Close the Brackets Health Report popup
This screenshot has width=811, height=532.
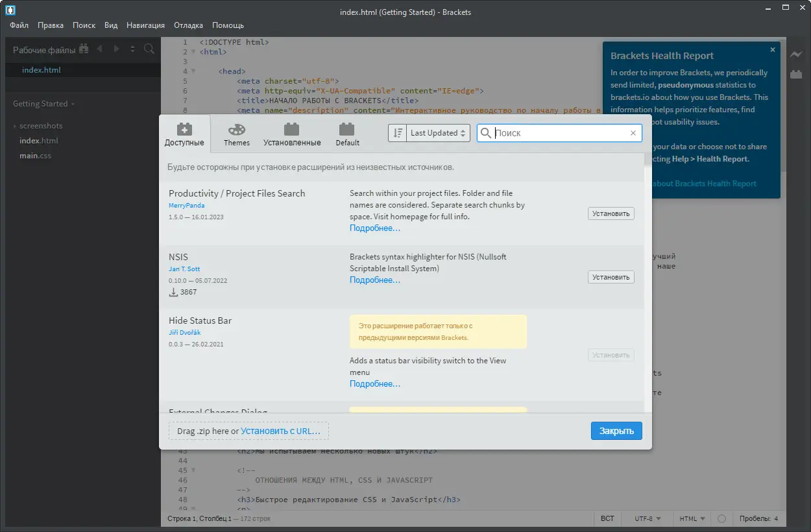click(772, 49)
